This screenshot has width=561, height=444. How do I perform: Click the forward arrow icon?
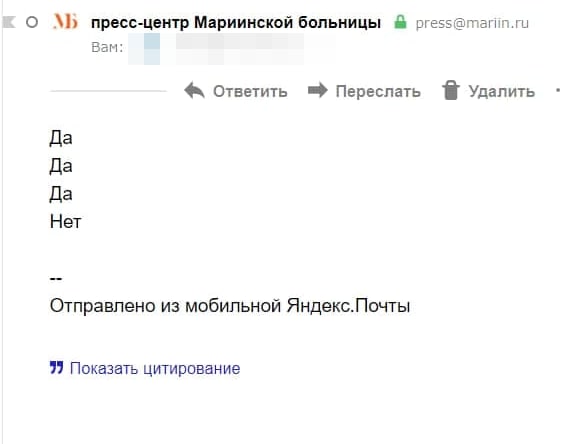(318, 90)
